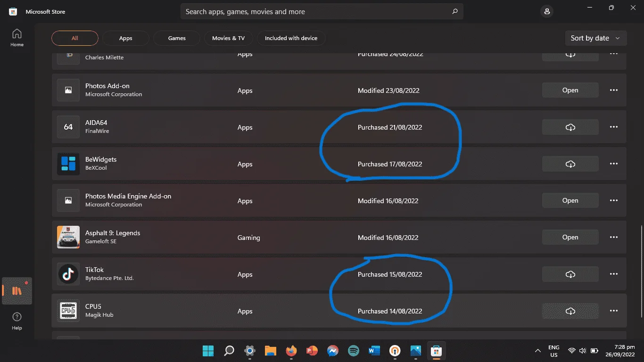Expand the Sort by date dropdown
Viewport: 644px width, 362px height.
(596, 38)
